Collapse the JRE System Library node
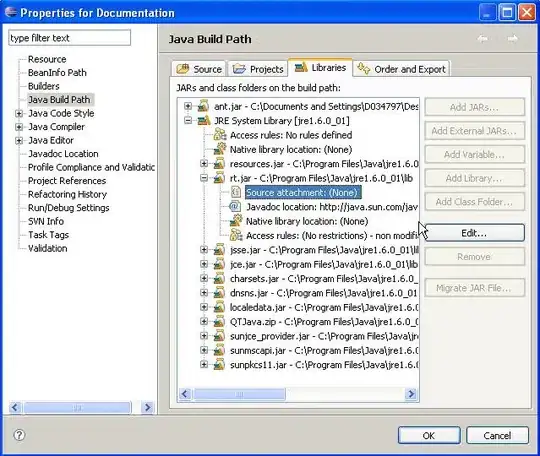Image resolution: width=540 pixels, height=456 pixels. pos(188,121)
